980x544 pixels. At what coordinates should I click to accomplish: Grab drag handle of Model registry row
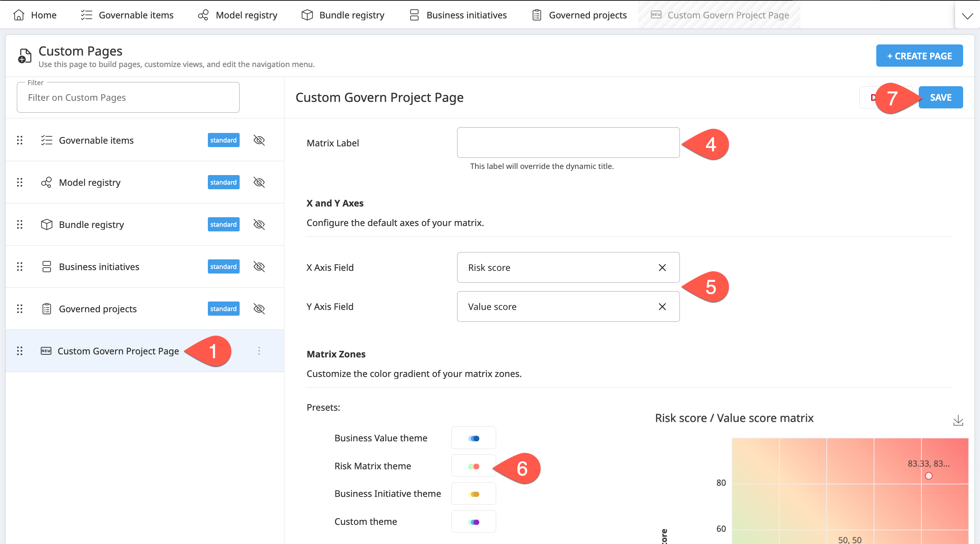click(x=20, y=182)
